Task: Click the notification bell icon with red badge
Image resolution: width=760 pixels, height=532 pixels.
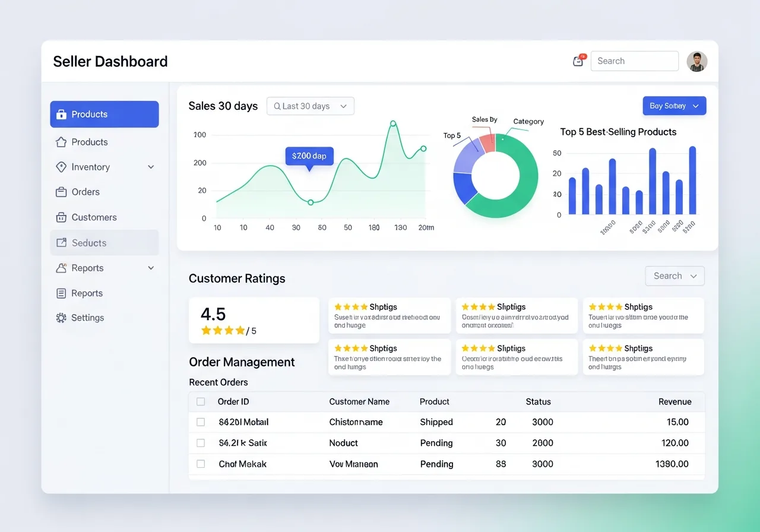Action: [578, 61]
